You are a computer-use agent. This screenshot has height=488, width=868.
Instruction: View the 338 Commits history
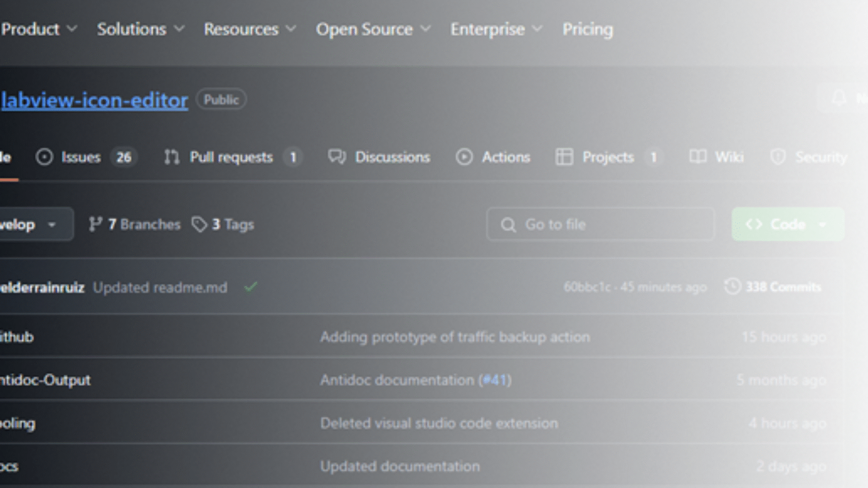point(773,287)
